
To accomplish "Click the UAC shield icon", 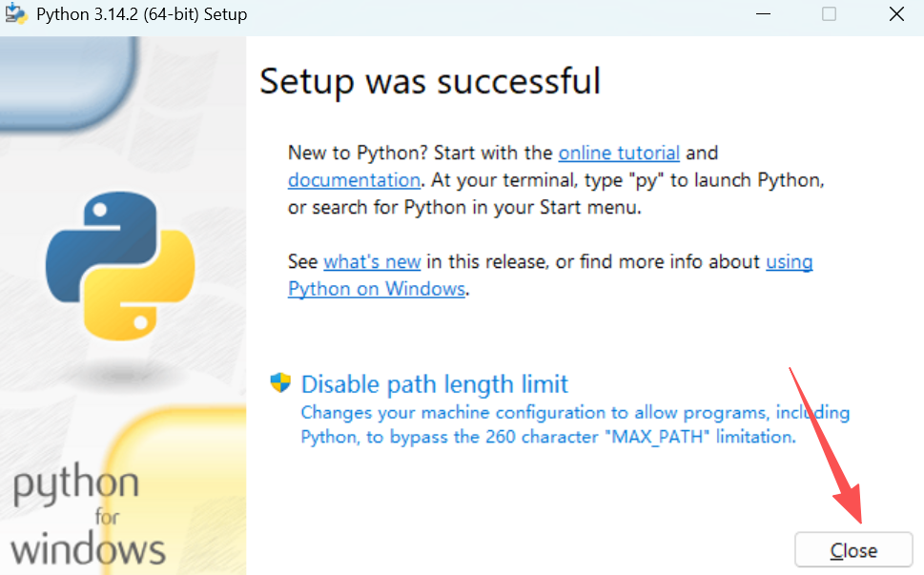I will point(280,383).
